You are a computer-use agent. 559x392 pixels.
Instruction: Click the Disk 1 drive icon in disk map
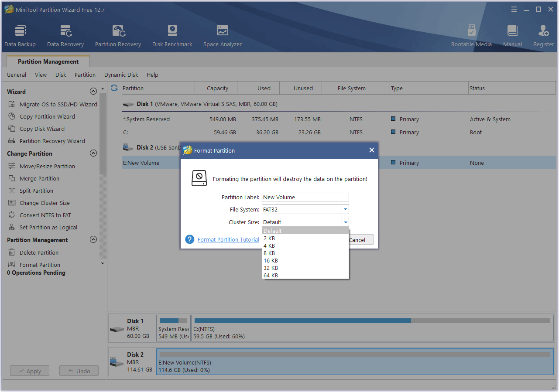tap(117, 329)
